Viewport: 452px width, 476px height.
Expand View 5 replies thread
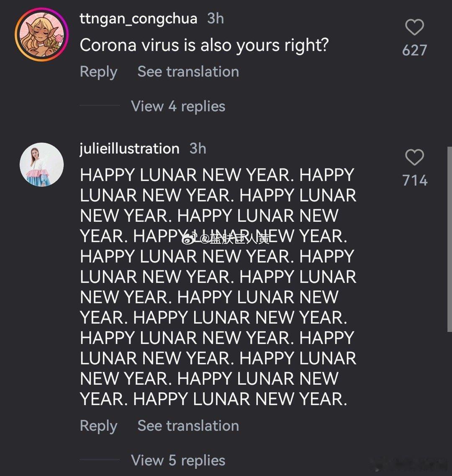point(178,461)
